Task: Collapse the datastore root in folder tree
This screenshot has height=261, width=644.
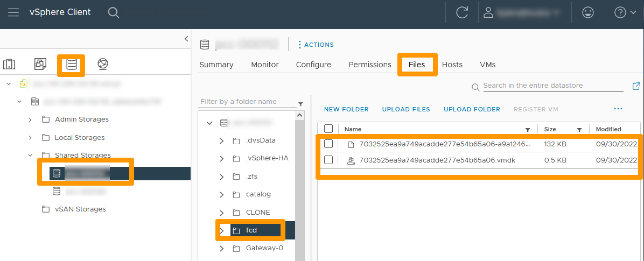Action: click(209, 123)
